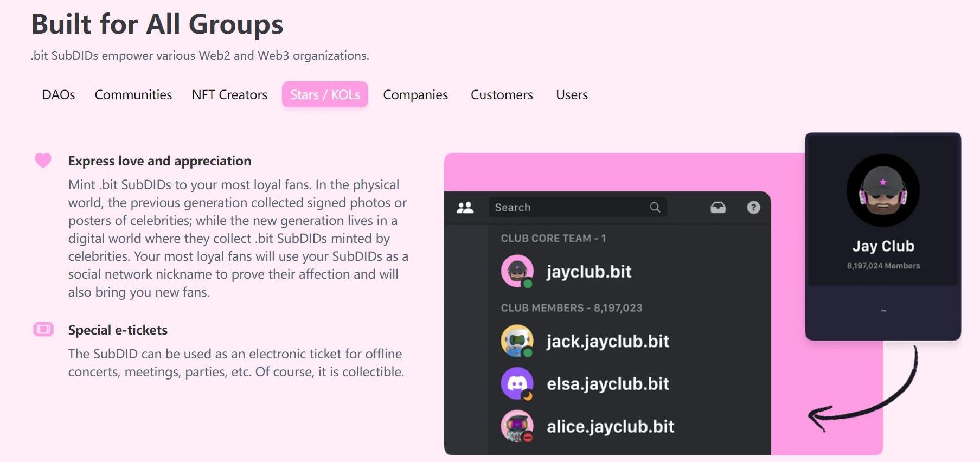Click the alice.jayclub.bit member name
Viewport: 980px width, 462px height.
610,427
